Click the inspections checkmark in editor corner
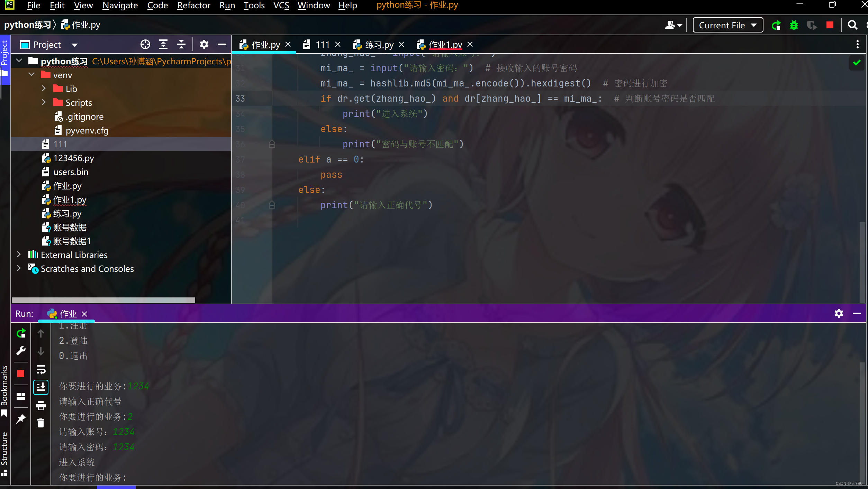 click(856, 63)
